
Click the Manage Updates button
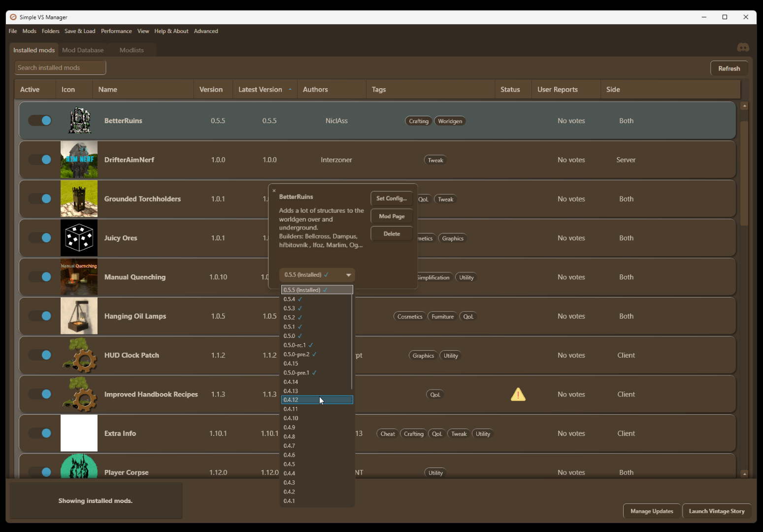point(652,511)
